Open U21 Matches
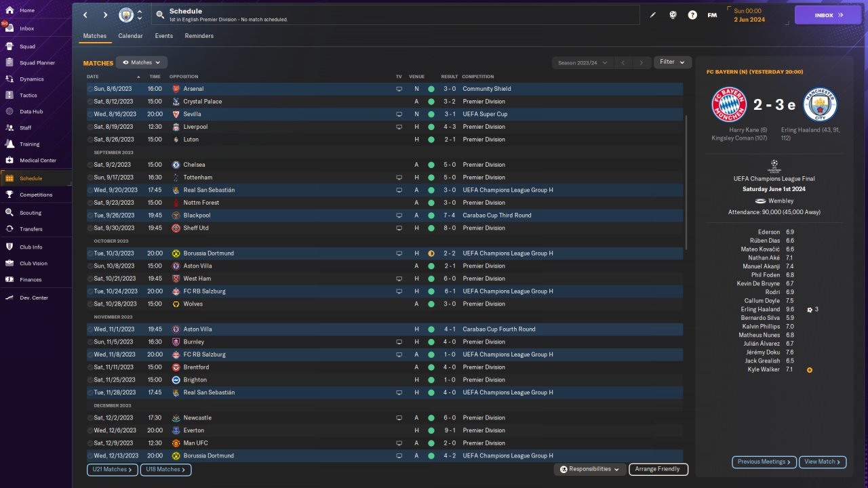This screenshot has height=488, width=868. (x=113, y=469)
